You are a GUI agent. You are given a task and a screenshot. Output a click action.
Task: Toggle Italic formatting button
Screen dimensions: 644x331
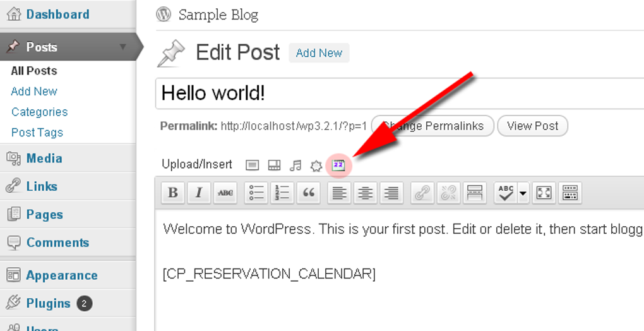199,193
